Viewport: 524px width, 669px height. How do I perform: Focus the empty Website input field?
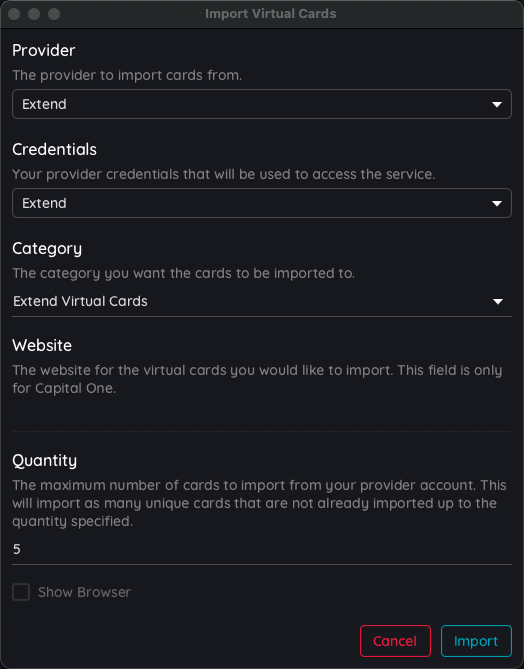(x=262, y=416)
